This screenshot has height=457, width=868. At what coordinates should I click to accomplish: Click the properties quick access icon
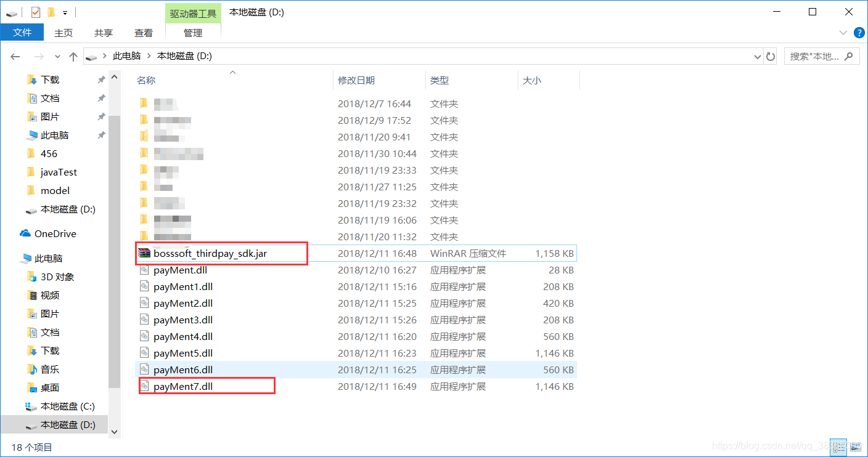[x=36, y=12]
